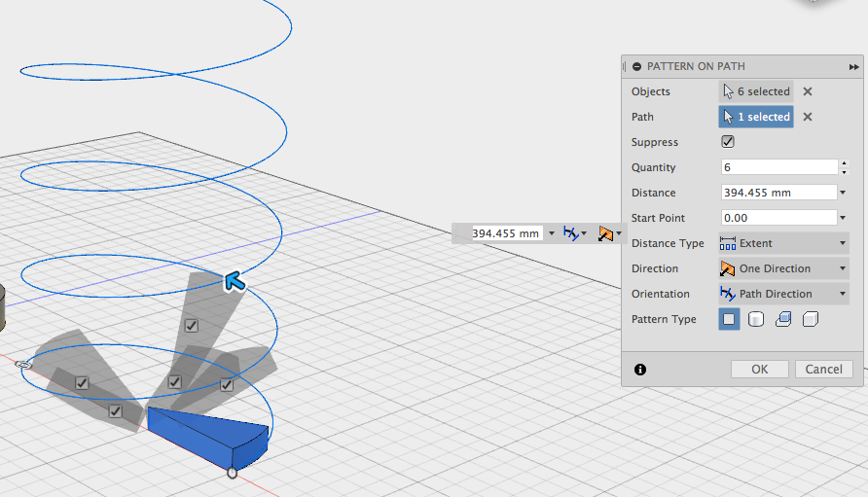Clear the Path selection with X
Viewport: 868px width, 497px height.
pyautogui.click(x=808, y=117)
